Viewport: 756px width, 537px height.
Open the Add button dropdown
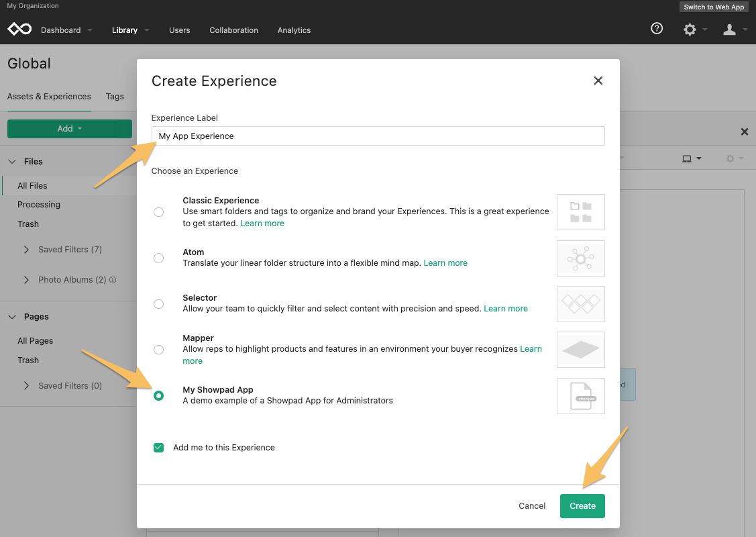[70, 129]
